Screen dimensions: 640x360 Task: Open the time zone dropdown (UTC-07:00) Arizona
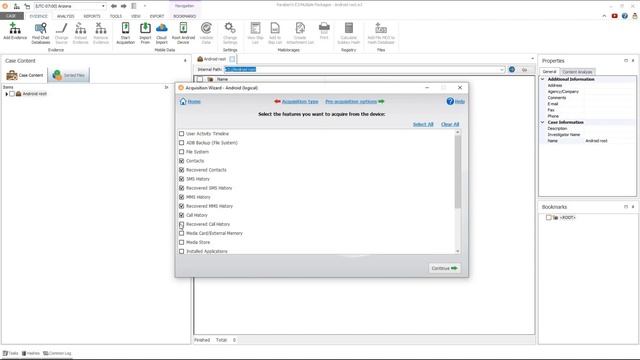click(x=103, y=6)
